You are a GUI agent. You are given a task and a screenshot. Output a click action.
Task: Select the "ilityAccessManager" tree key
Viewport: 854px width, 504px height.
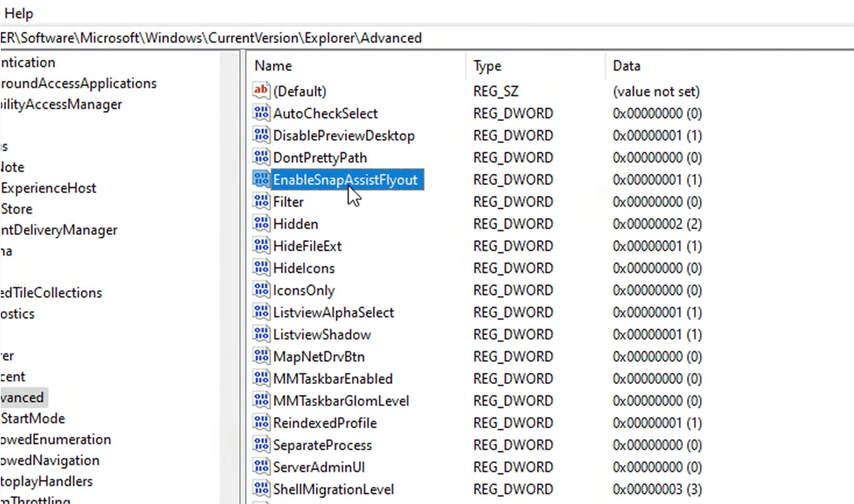pyautogui.click(x=61, y=104)
